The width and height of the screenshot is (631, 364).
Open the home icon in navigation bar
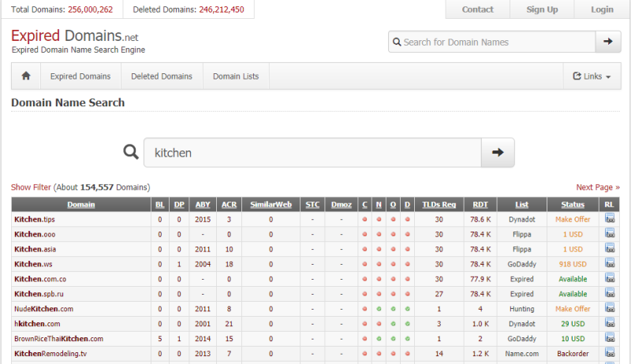(x=26, y=76)
